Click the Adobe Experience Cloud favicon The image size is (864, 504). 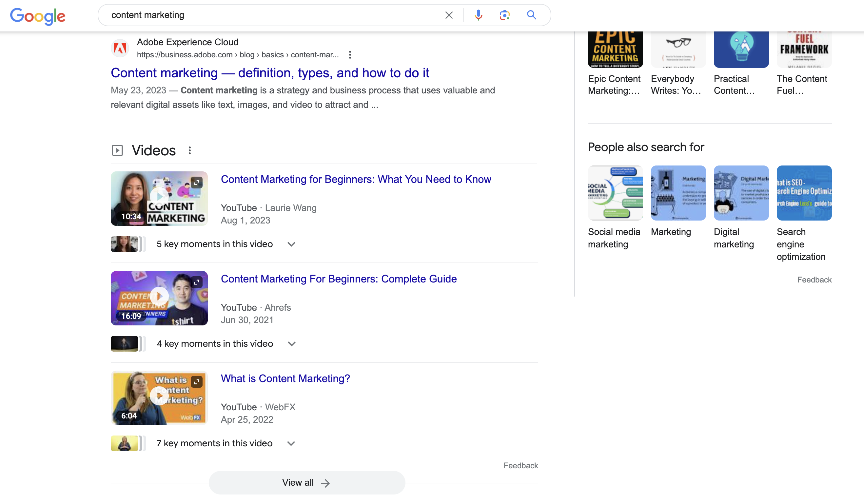pyautogui.click(x=120, y=48)
